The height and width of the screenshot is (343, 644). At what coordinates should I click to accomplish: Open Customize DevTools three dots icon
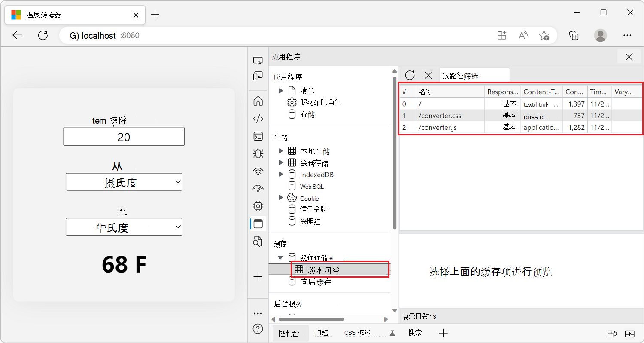(x=258, y=313)
